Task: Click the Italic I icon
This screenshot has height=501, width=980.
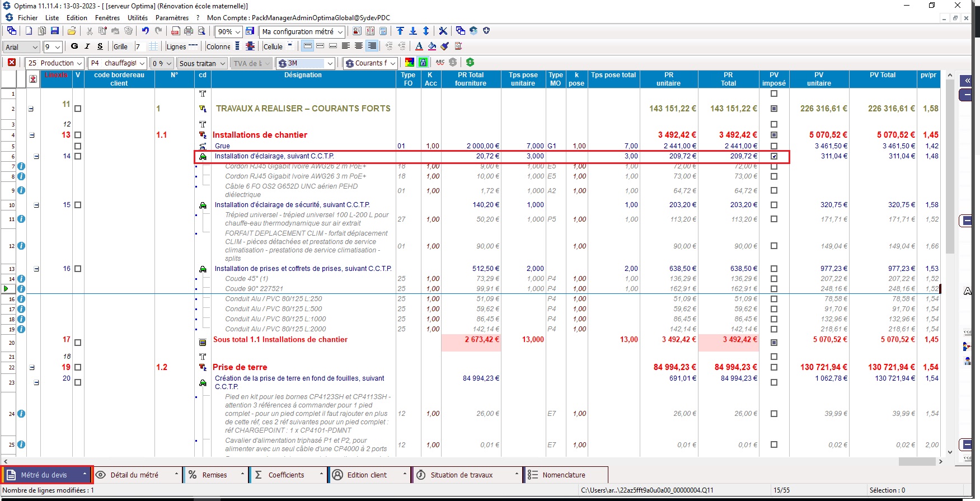Action: pyautogui.click(x=87, y=46)
